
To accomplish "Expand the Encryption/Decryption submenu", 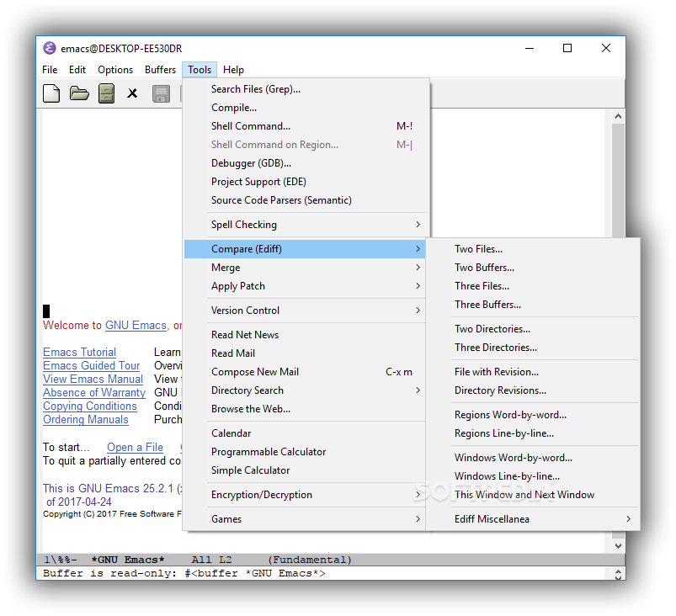I will (305, 495).
